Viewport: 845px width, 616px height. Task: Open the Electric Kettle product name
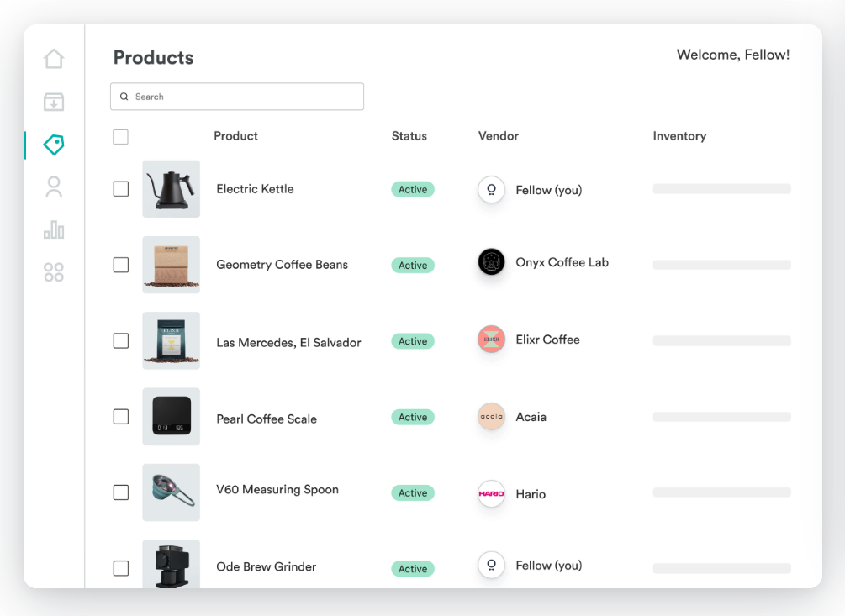(x=255, y=189)
